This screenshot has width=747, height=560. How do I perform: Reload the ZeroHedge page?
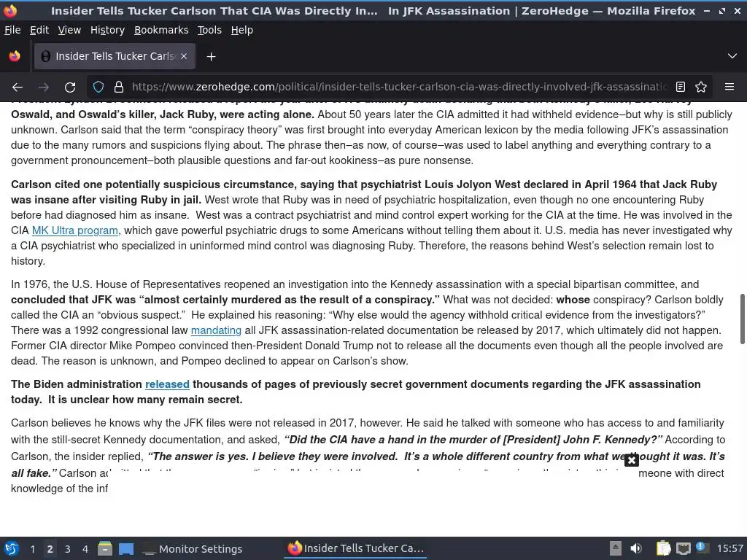[x=70, y=87]
